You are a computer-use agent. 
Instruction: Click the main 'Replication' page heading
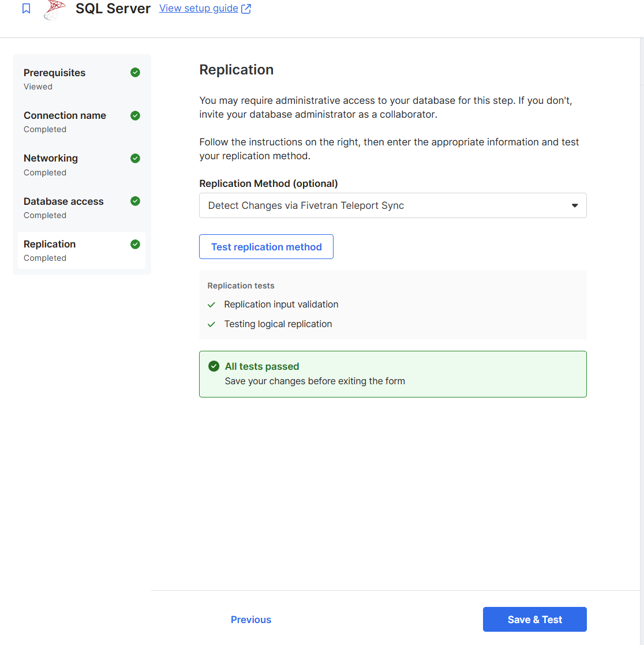[236, 69]
